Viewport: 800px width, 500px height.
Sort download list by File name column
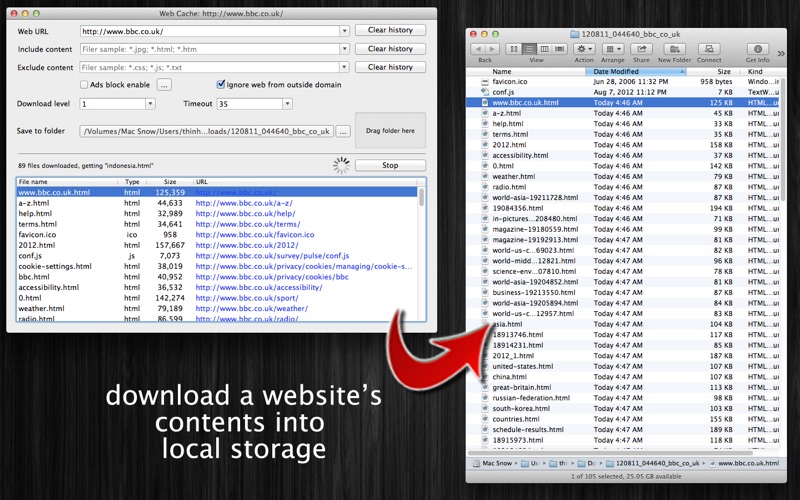(x=67, y=182)
